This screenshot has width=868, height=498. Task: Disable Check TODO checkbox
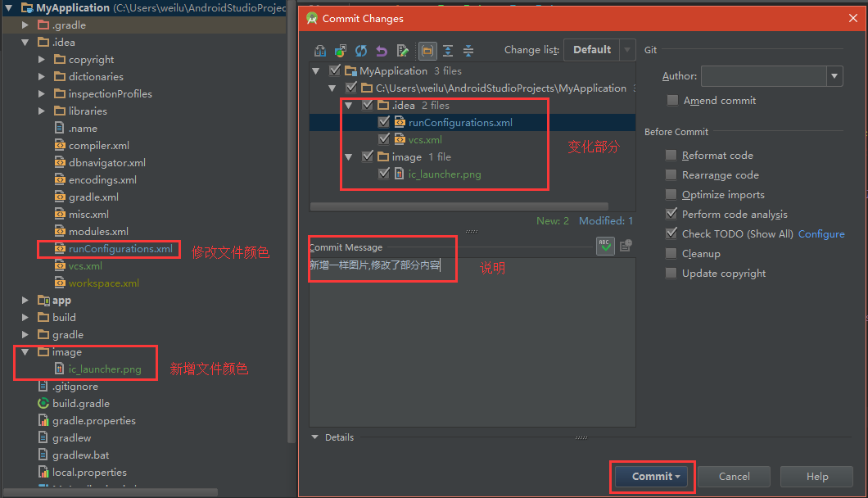pyautogui.click(x=671, y=233)
